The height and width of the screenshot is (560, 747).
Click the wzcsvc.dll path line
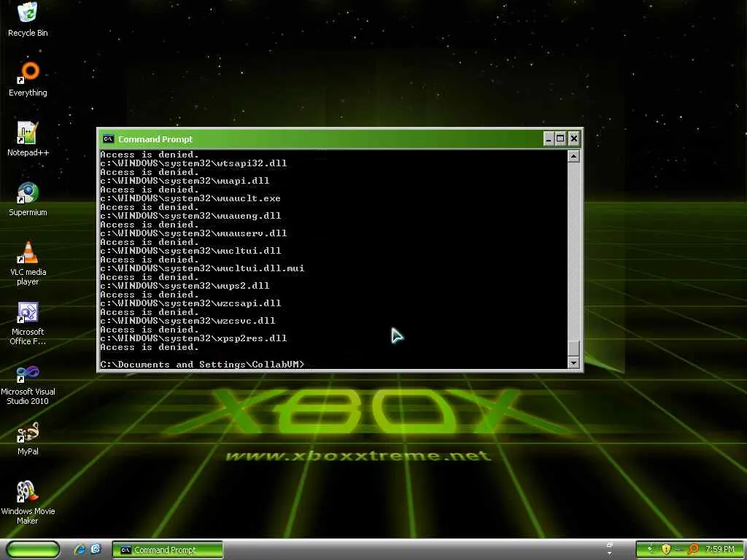pos(187,321)
